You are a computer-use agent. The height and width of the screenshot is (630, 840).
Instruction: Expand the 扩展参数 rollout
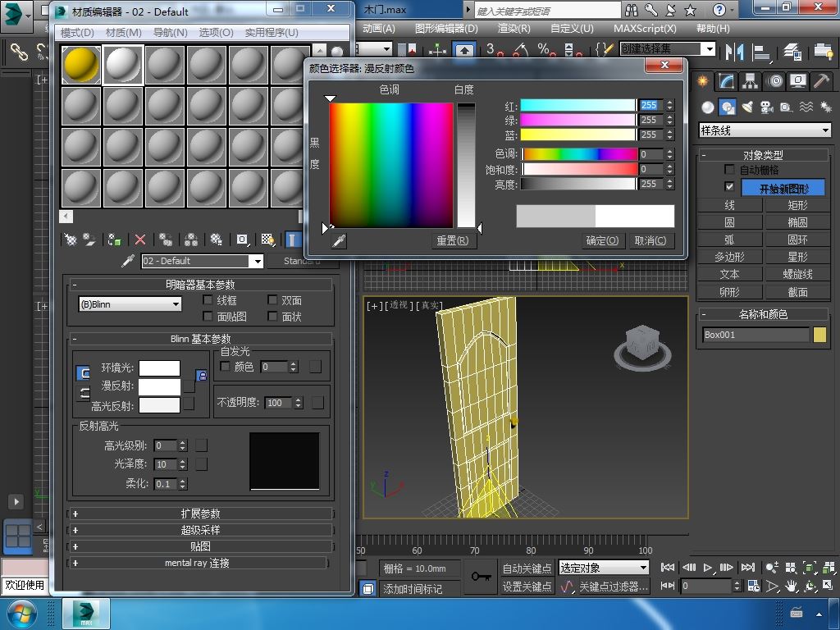200,514
